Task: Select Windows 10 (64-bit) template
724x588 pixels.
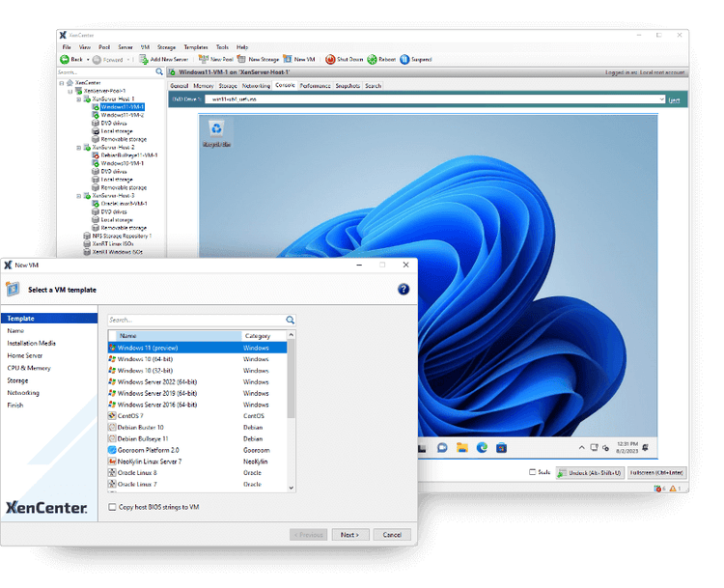Action: tap(197, 359)
